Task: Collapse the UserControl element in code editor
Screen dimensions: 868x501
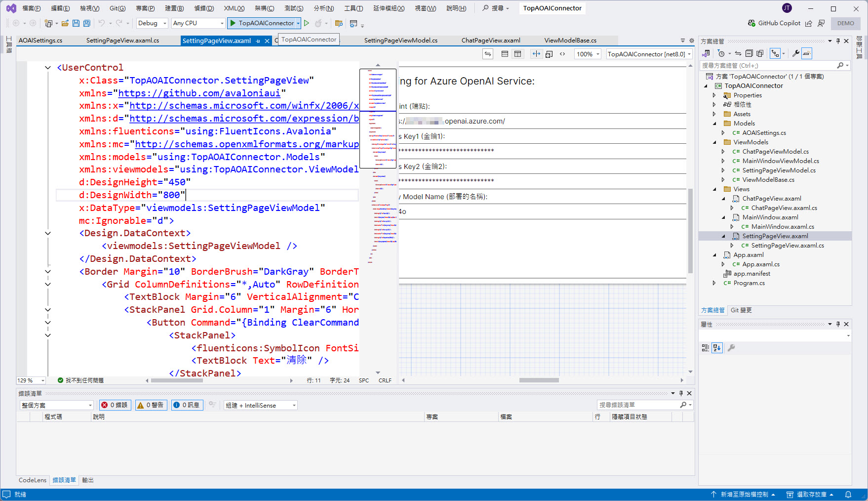Action: (48, 68)
